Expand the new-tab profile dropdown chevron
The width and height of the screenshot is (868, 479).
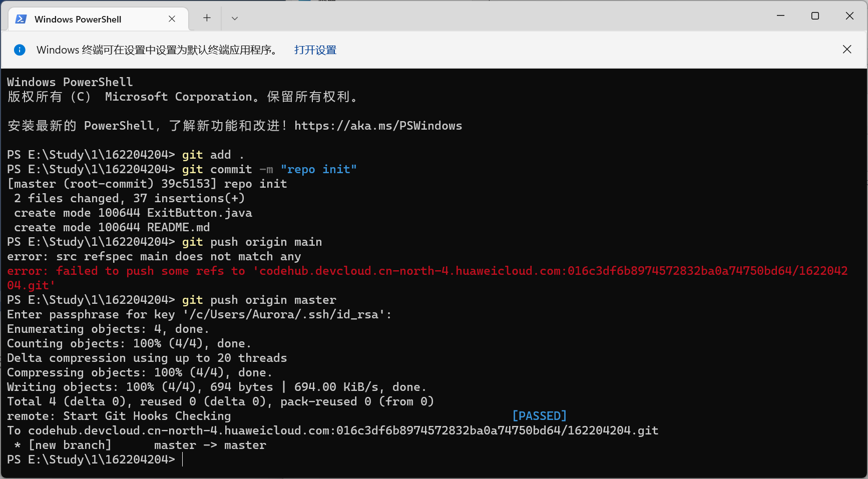(234, 19)
